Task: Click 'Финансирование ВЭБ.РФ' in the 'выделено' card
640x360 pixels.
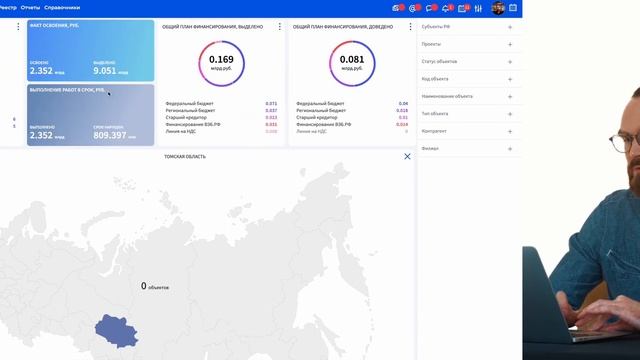Action: pos(193,124)
